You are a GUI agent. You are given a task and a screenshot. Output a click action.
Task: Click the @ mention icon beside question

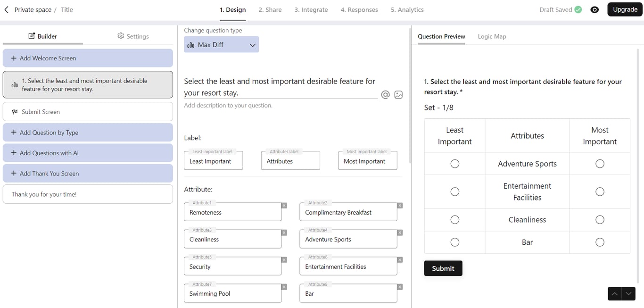385,95
